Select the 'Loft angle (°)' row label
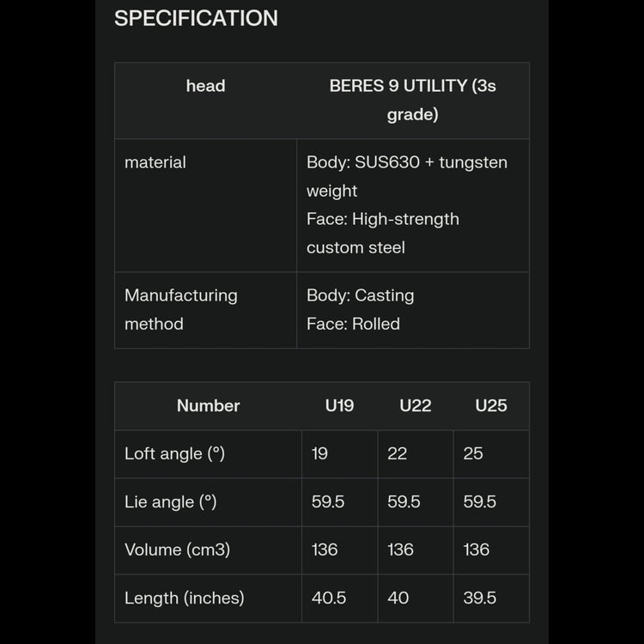The image size is (644, 644). tap(174, 453)
